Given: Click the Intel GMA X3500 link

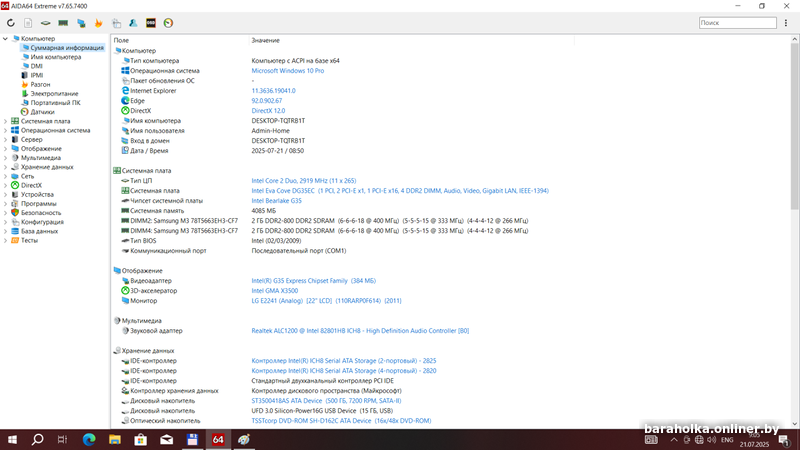Looking at the screenshot, I should pyautogui.click(x=274, y=291).
